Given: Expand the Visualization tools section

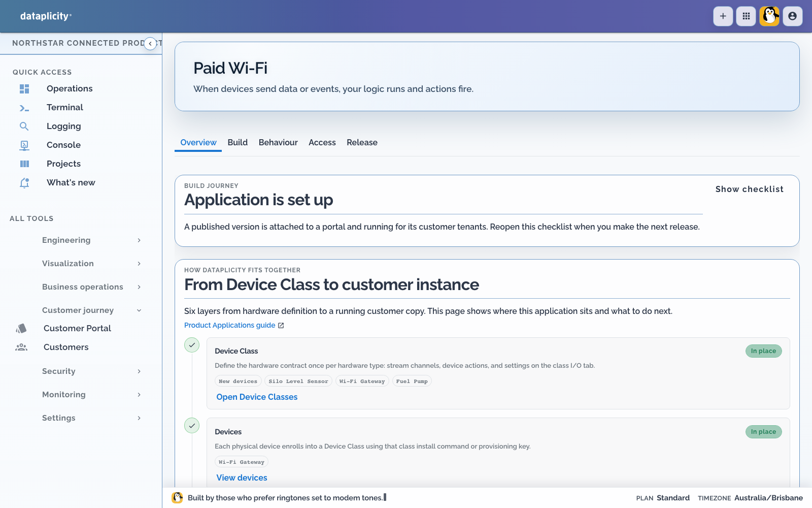Looking at the screenshot, I should (91, 264).
